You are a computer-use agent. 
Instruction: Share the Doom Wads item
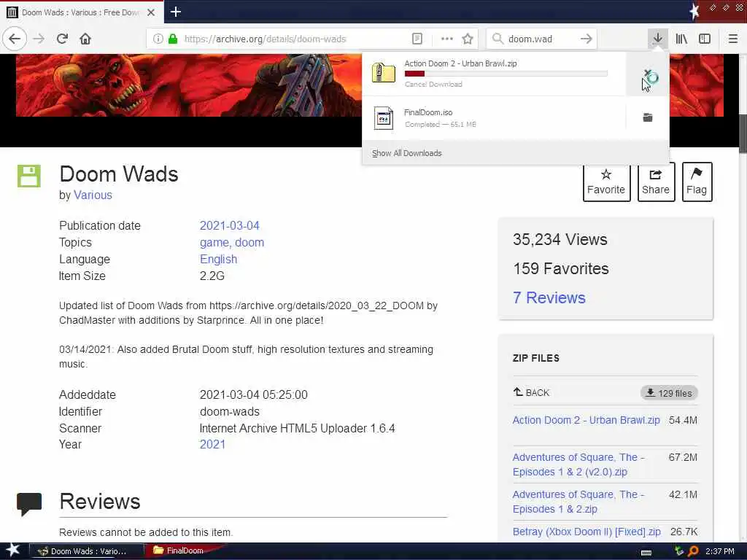656,182
